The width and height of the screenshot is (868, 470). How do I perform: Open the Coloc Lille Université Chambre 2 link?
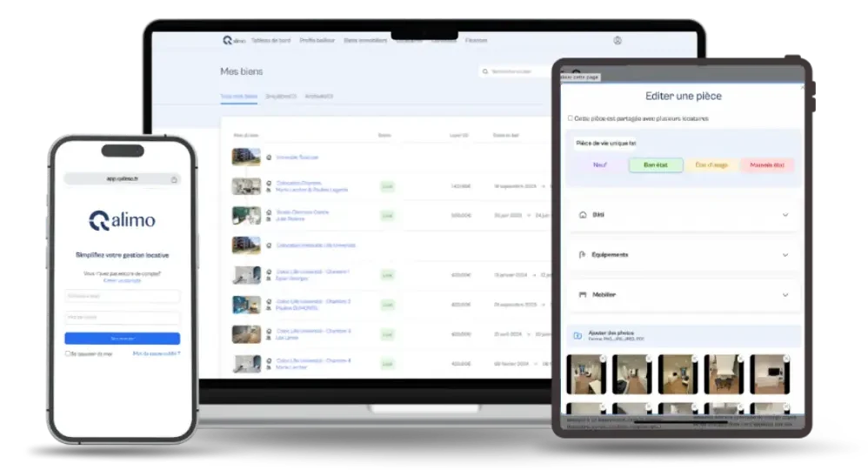[x=313, y=301]
